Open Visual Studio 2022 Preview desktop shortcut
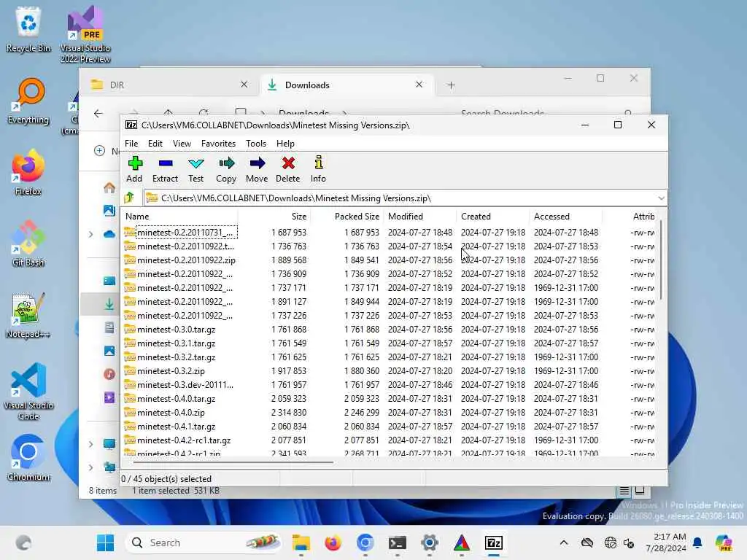This screenshot has width=747, height=560. [x=85, y=34]
